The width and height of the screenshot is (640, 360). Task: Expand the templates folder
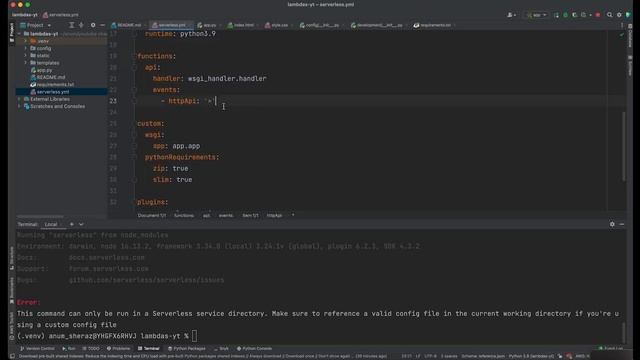[x=26, y=63]
